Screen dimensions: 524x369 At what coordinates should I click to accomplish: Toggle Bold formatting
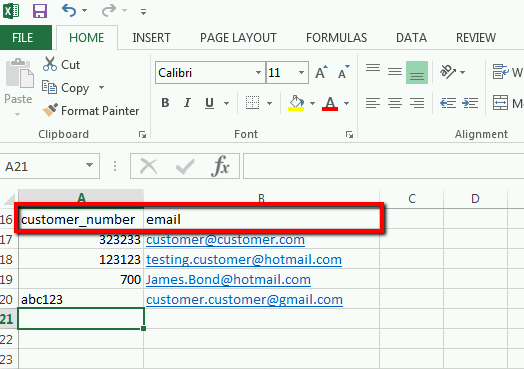(x=165, y=103)
